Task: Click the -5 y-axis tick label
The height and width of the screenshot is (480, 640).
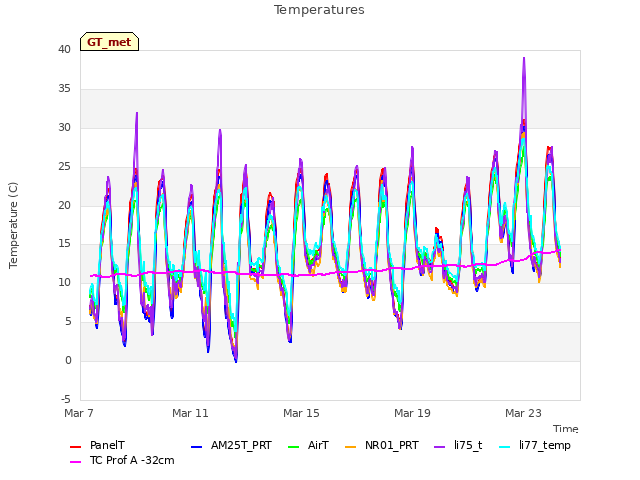Action: click(x=66, y=399)
